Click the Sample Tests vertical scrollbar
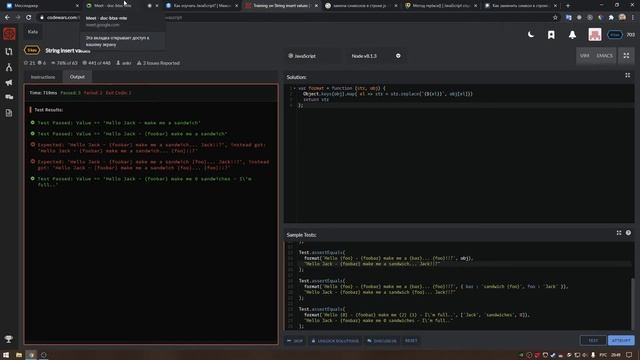The width and height of the screenshot is (640, 360). (x=633, y=303)
